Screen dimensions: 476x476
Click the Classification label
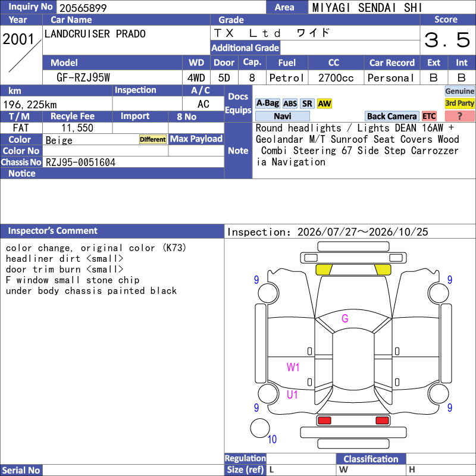[371, 459]
